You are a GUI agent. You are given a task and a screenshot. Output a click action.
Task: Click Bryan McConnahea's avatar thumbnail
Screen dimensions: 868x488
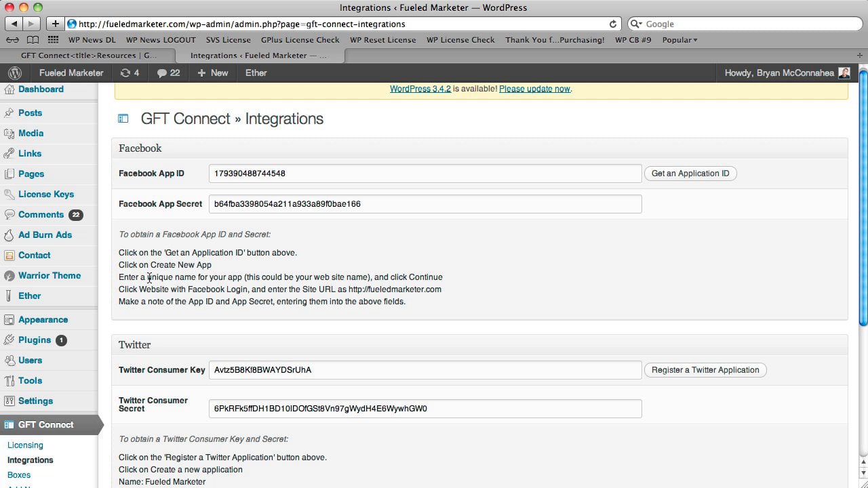844,73
